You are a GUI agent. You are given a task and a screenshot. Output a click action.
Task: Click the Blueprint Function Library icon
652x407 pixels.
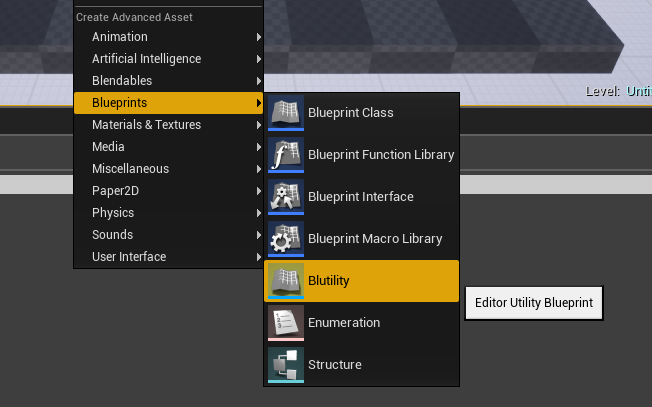click(286, 155)
